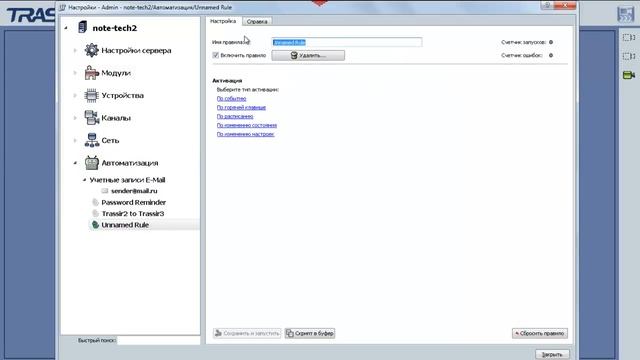Viewport: 640px width, 360px height.
Task: Click the note-tech2 server label
Action: pyautogui.click(x=115, y=28)
